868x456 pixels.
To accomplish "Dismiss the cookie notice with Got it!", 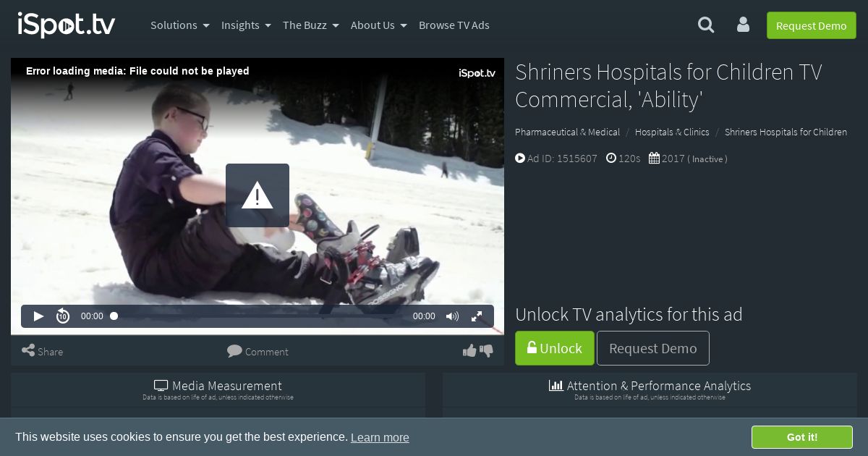I will (x=802, y=437).
